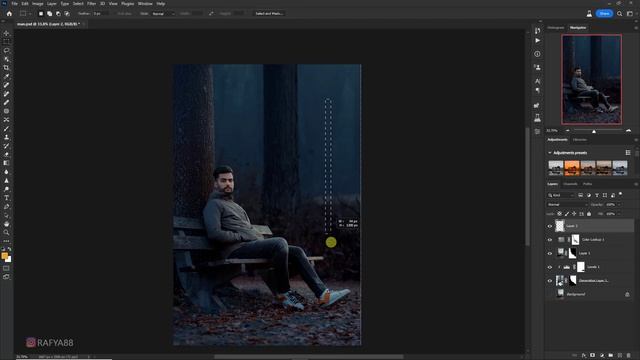Hide the Levels 1 adjustment layer
Viewport: 640px width, 360px height.
click(x=550, y=267)
